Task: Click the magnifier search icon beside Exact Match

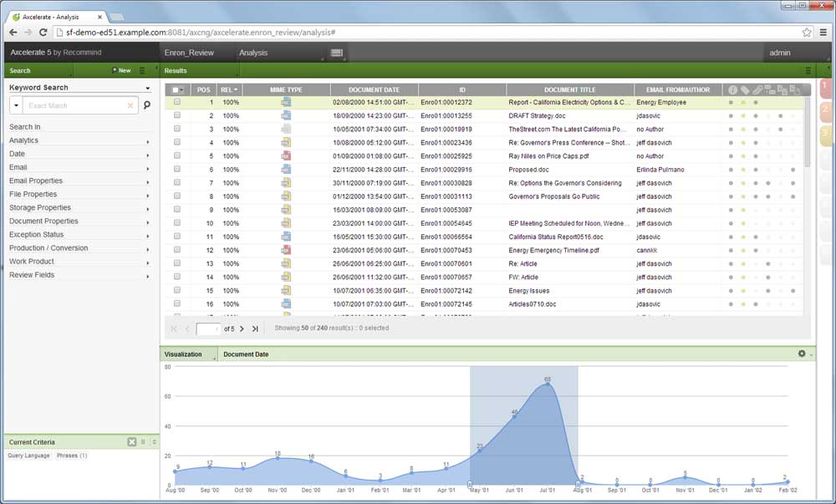Action: [147, 105]
